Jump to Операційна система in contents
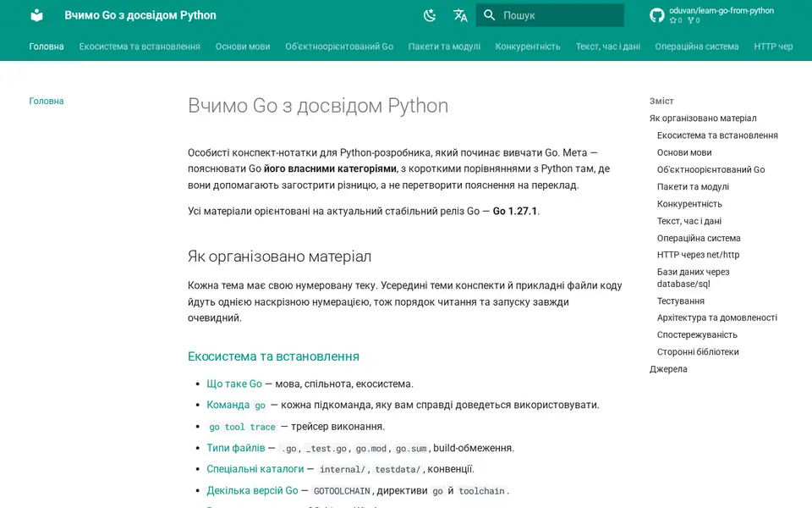The height and width of the screenshot is (508, 812). click(699, 238)
